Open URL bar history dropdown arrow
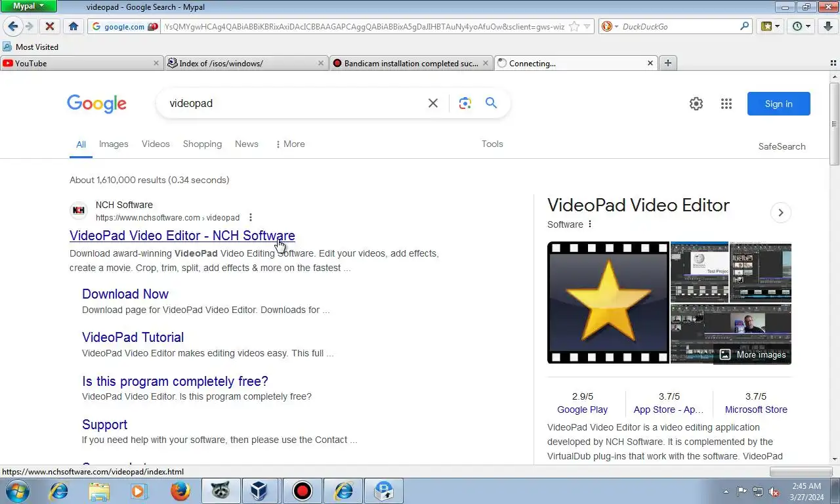 pos(587,27)
